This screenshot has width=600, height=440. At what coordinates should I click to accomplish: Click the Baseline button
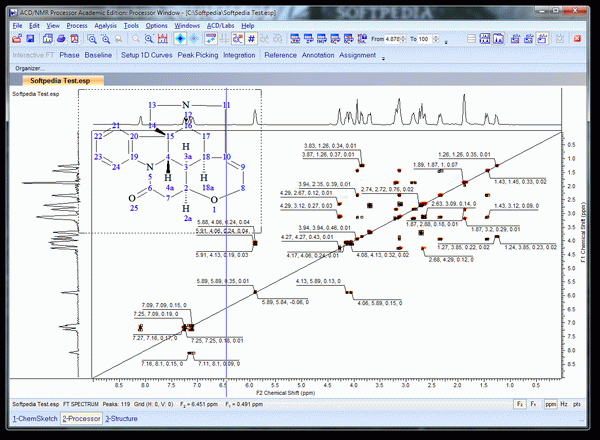coord(98,55)
